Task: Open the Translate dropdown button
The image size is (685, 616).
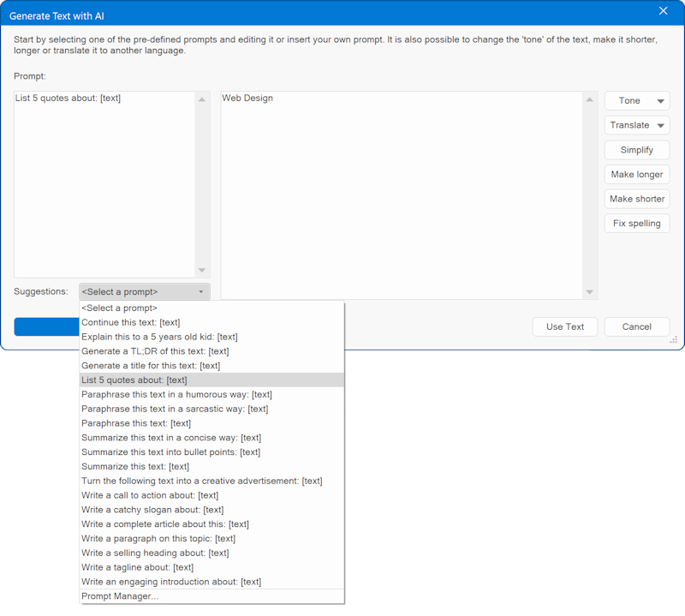Action: [x=636, y=125]
